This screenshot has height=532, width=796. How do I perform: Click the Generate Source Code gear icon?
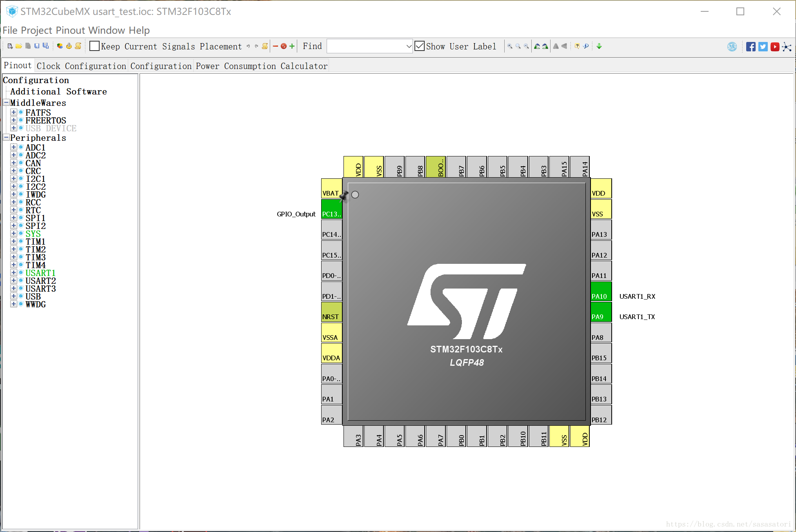69,46
